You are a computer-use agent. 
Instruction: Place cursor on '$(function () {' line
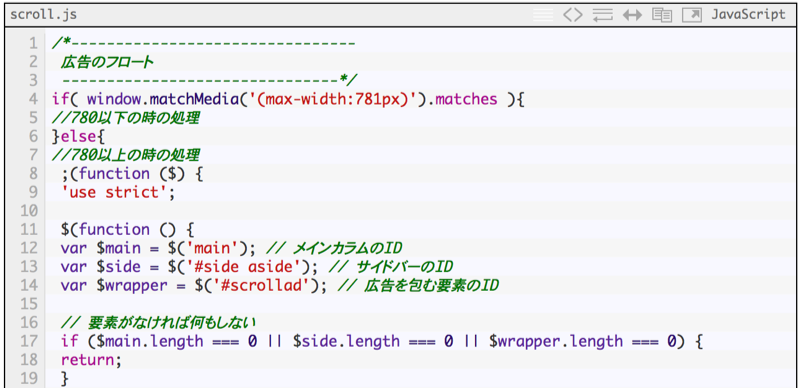[128, 229]
